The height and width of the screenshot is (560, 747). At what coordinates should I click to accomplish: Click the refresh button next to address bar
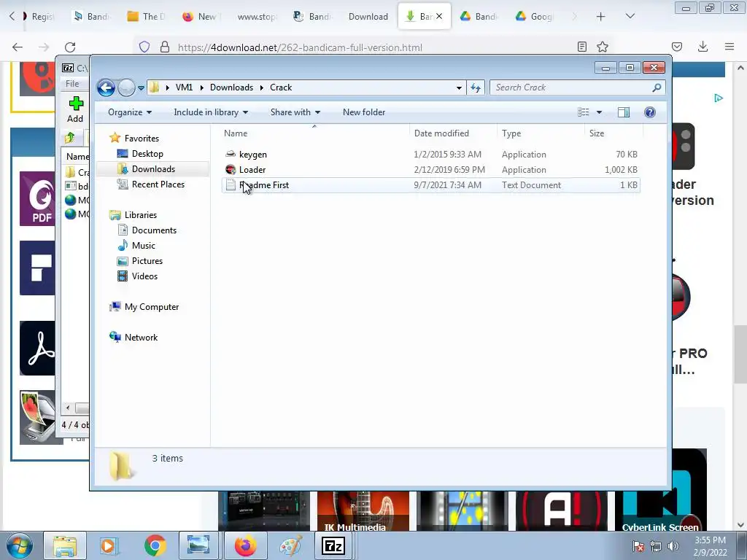[x=476, y=87]
